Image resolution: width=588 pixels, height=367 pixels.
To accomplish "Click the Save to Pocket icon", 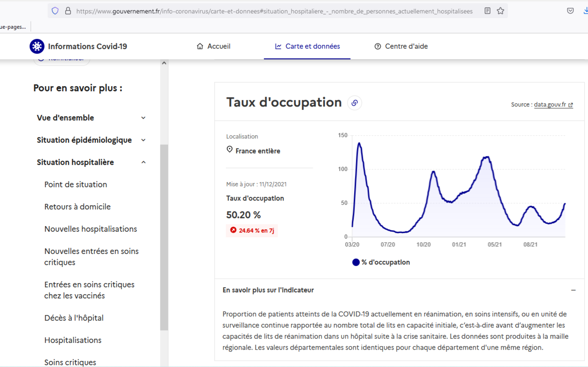I will click(x=570, y=11).
